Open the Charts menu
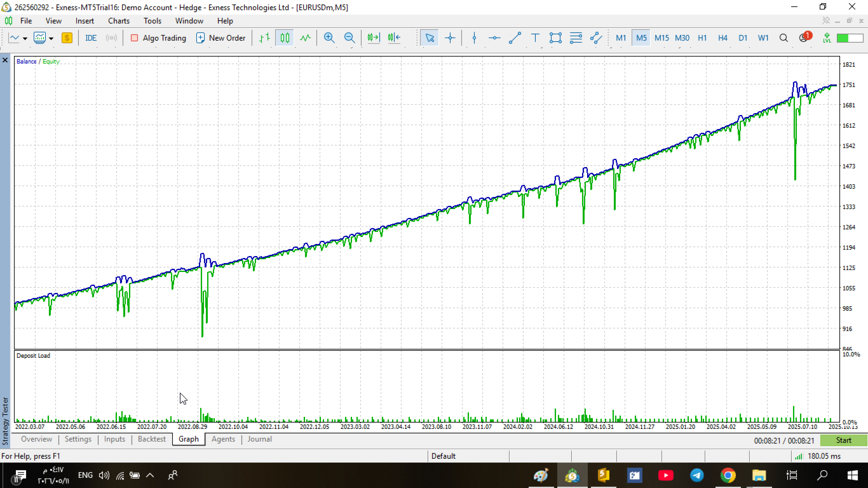This screenshot has height=488, width=868. pos(119,21)
